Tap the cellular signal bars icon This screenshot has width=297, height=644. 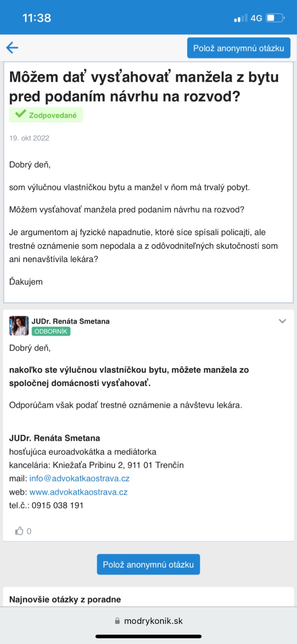point(241,18)
